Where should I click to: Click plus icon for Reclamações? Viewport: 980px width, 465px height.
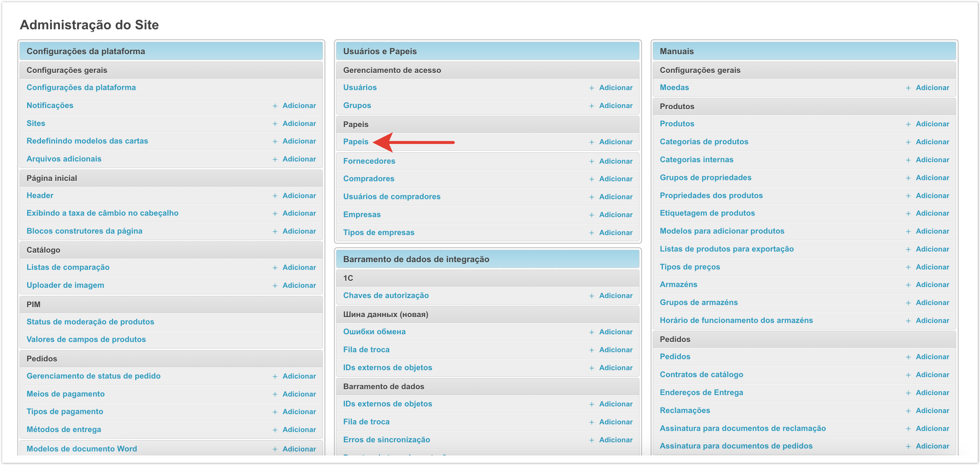click(x=908, y=411)
